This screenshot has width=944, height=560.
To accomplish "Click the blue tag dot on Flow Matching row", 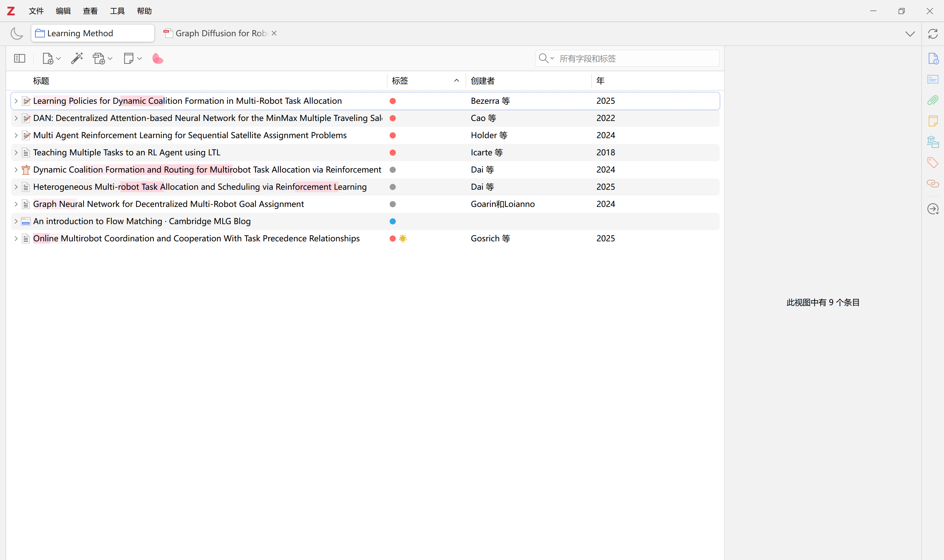I will [x=393, y=221].
